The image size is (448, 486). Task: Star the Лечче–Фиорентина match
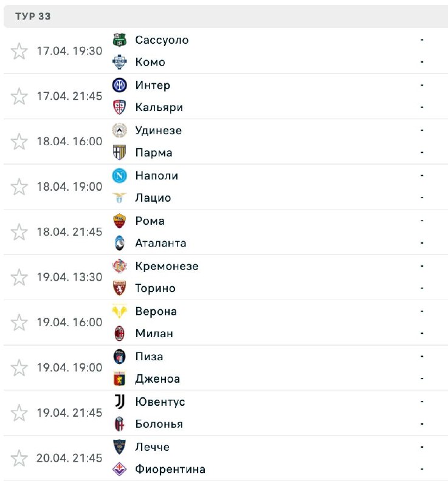(19, 458)
